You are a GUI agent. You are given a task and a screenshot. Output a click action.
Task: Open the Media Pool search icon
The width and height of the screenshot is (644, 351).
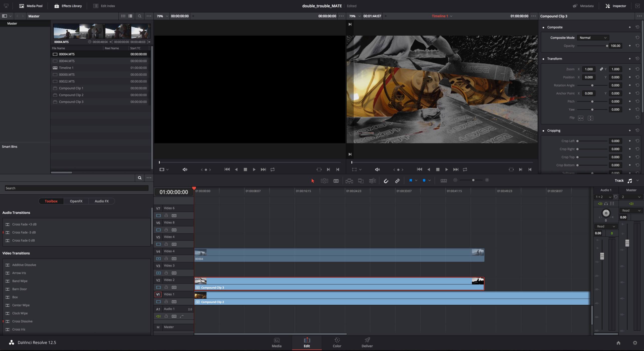pos(140,16)
